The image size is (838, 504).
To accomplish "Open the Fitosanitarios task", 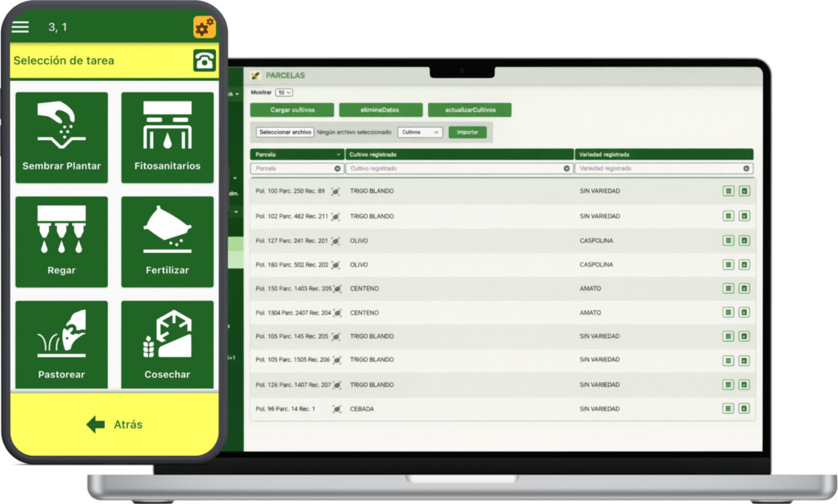I will click(167, 137).
